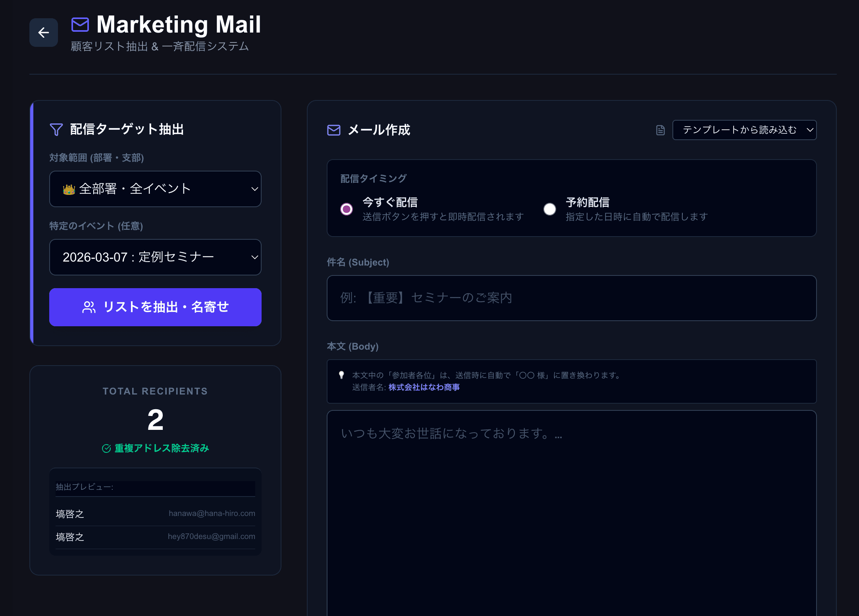Select the 予約配信 radio button
This screenshot has width=859, height=616.
pos(549,209)
